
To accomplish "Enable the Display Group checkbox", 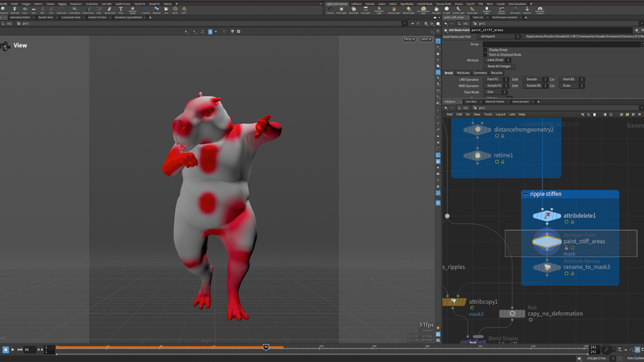I will [x=485, y=49].
